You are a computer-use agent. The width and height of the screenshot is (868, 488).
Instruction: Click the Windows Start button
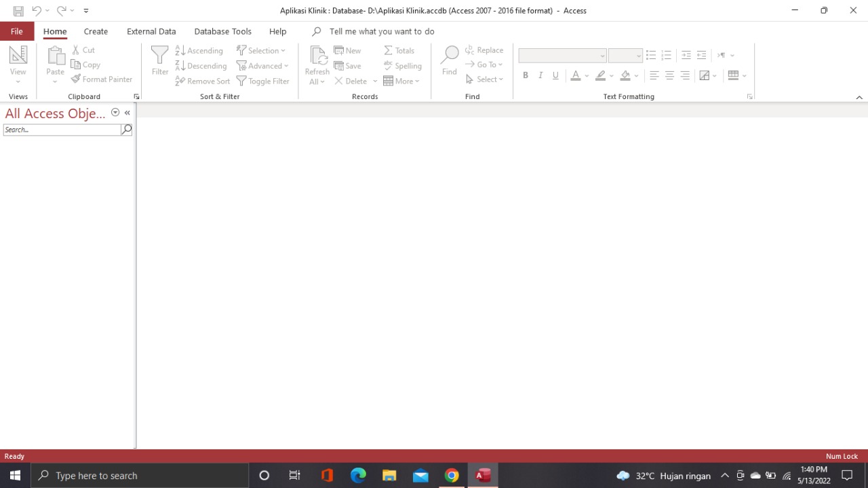pos(15,476)
